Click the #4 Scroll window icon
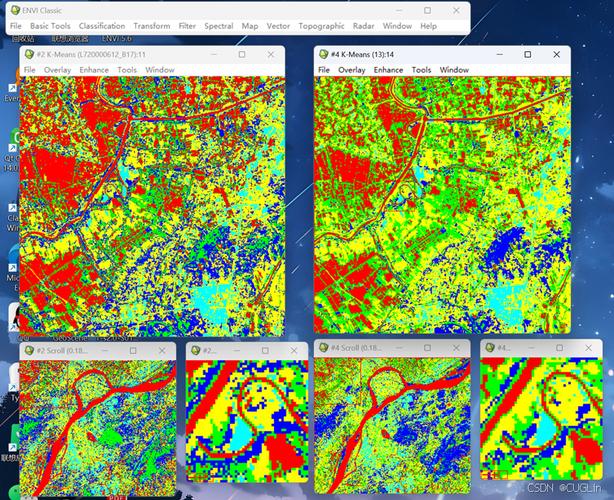The height and width of the screenshot is (500, 614). tap(323, 347)
